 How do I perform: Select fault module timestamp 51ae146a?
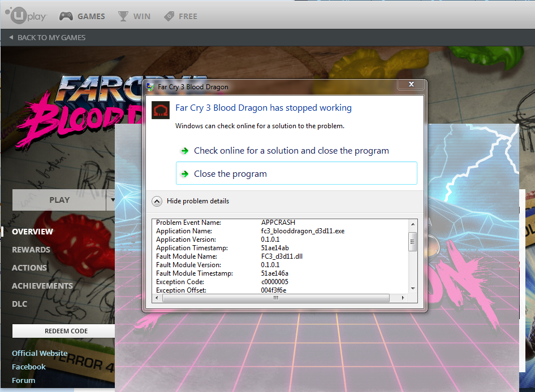click(x=275, y=273)
